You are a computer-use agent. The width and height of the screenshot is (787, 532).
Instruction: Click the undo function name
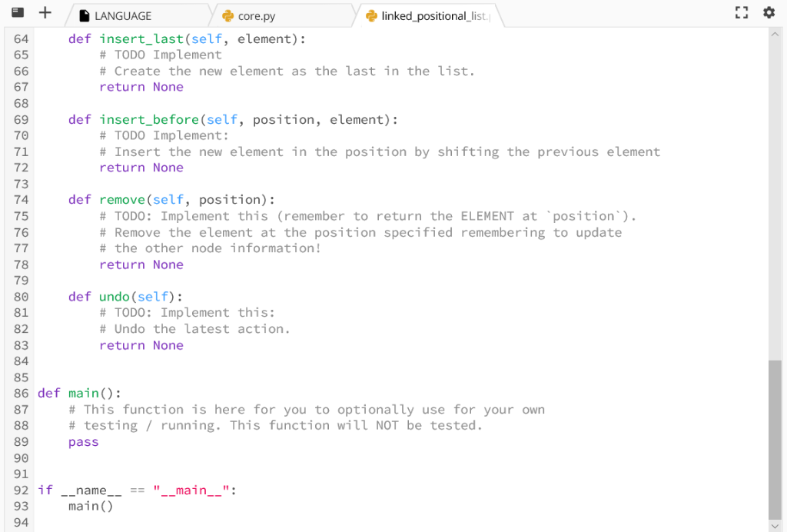pos(115,297)
